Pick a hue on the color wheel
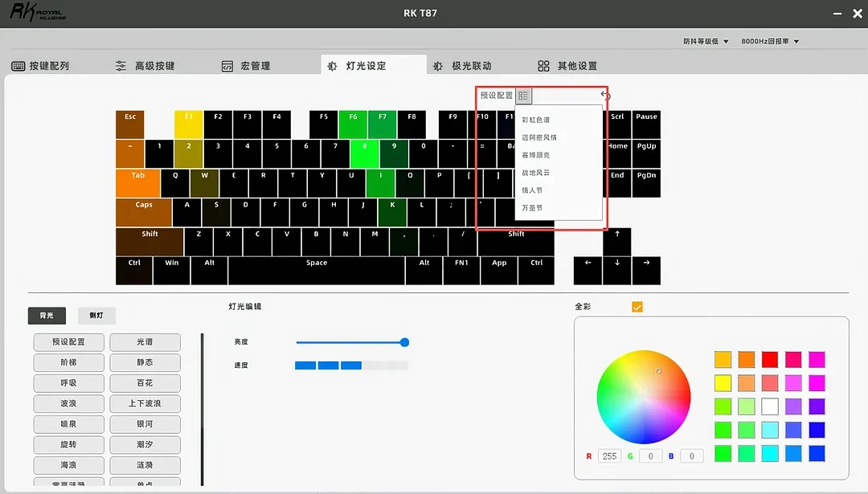 tap(643, 397)
